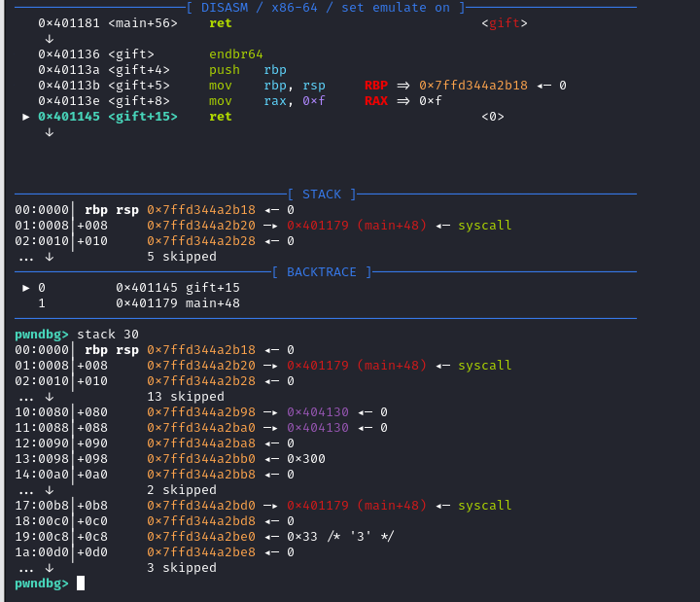Viewport: 700px width, 602px height.
Task: Click the 'stack 30' command text
Action: (108, 335)
